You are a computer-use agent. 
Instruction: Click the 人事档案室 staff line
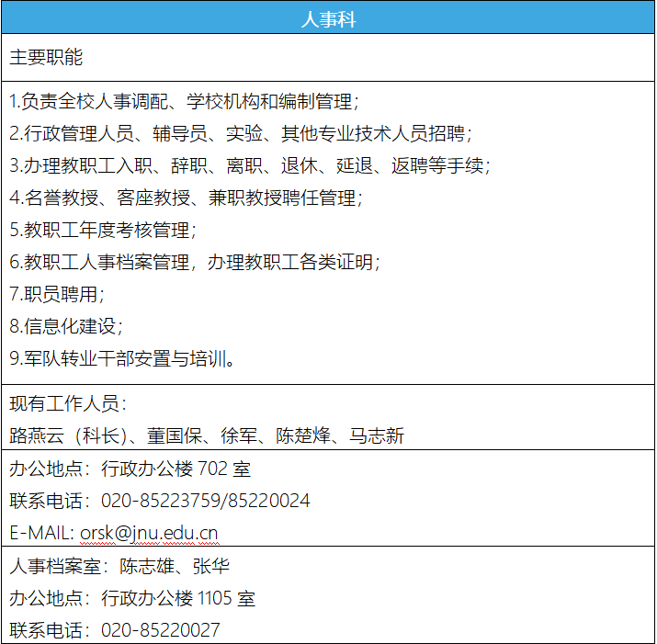119,566
